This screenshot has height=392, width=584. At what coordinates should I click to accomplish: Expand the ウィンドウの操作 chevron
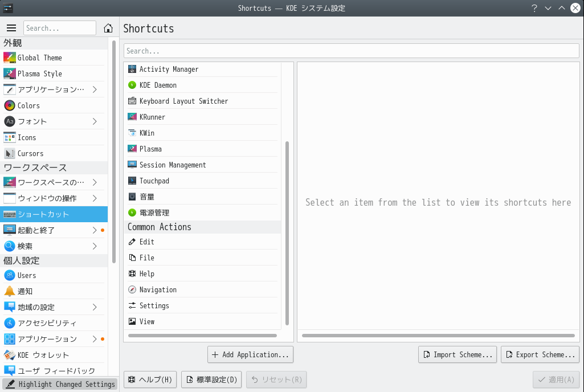click(95, 198)
